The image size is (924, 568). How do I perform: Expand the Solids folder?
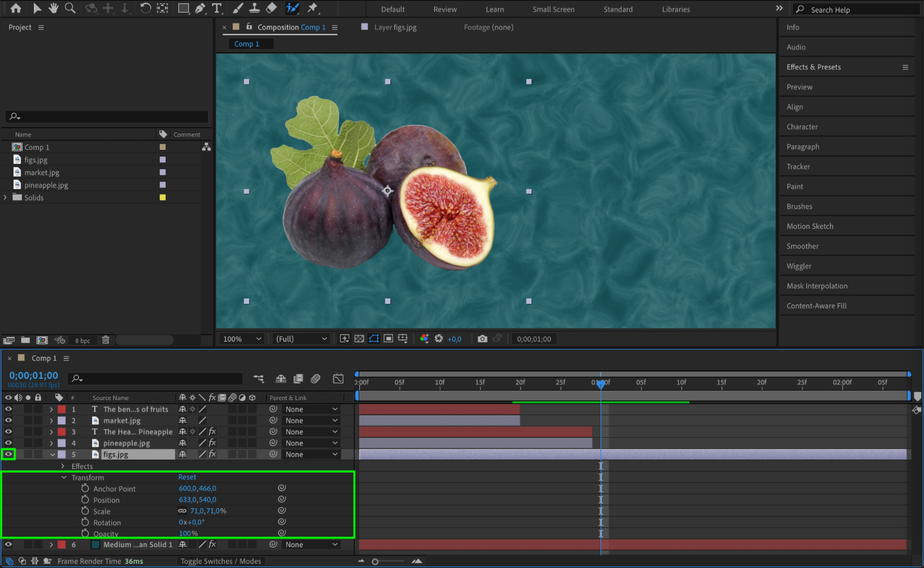click(6, 198)
